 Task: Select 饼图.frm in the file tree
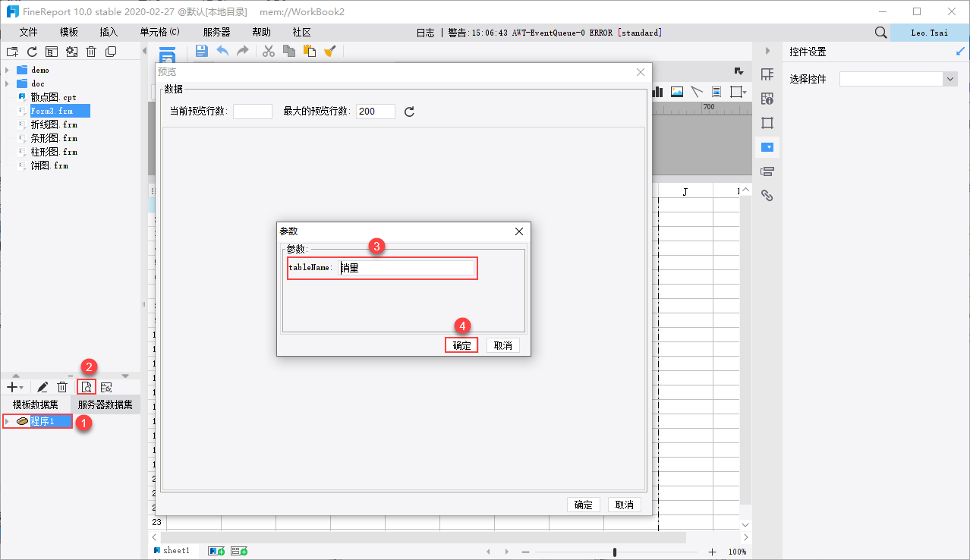[x=49, y=165]
